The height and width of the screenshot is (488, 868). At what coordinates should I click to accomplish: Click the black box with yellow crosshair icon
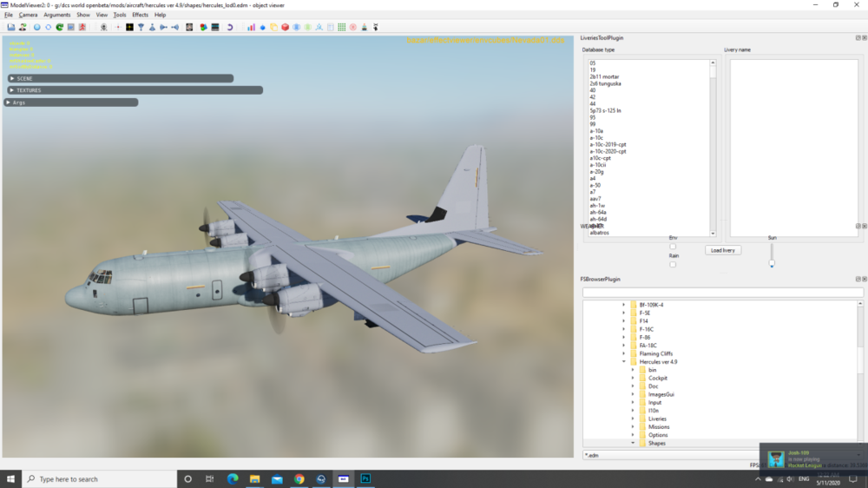pyautogui.click(x=129, y=27)
